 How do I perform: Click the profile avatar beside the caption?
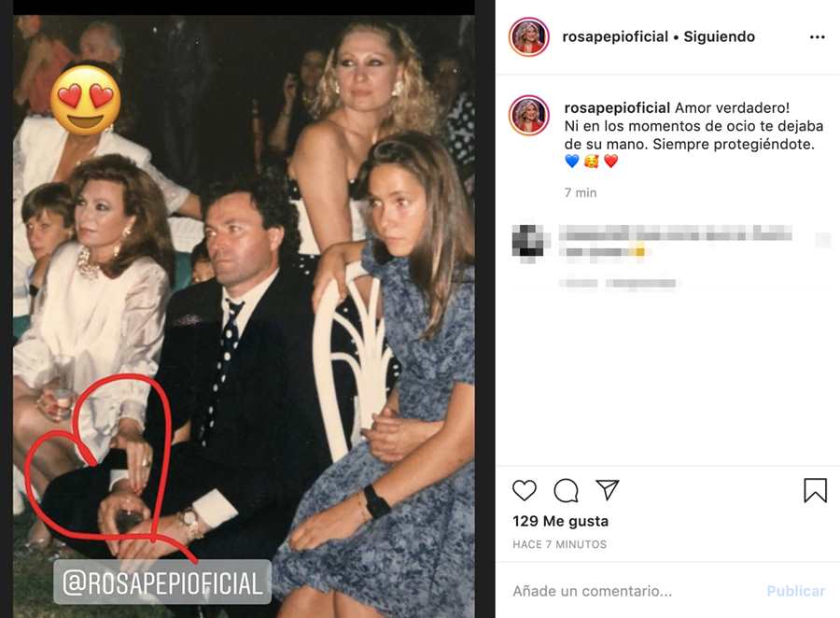528,115
